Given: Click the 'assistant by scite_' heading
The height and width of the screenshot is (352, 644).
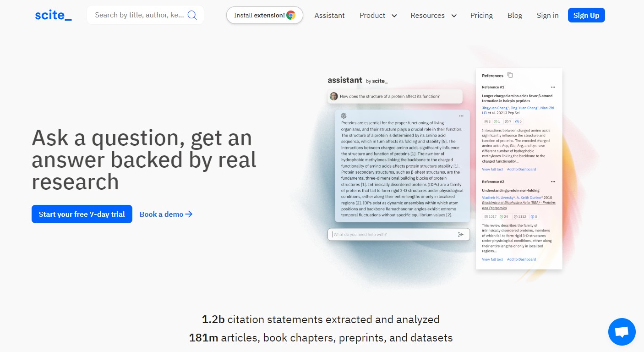Looking at the screenshot, I should tap(357, 80).
